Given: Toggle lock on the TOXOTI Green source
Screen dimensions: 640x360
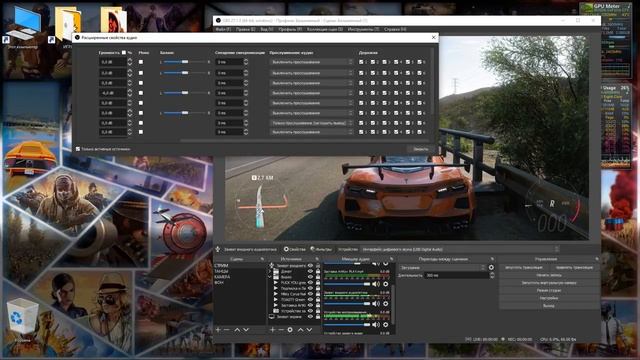Looking at the screenshot, I should [318, 299].
